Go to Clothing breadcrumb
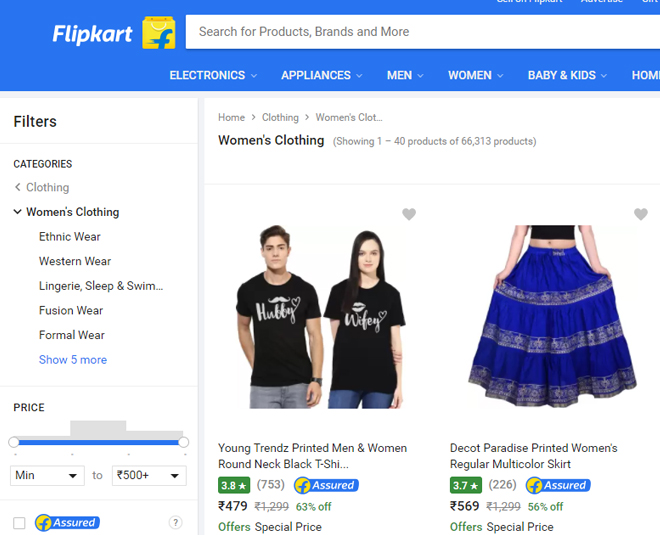 pyautogui.click(x=280, y=117)
